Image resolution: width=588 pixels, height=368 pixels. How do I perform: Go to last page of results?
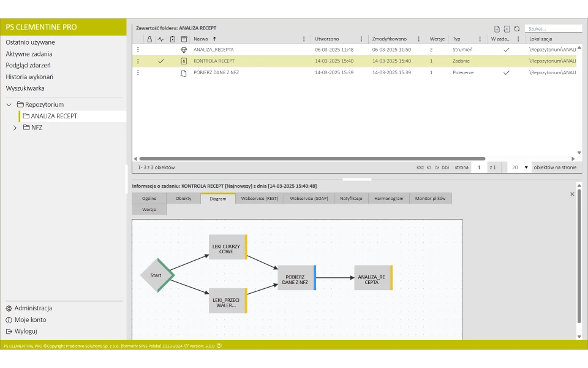(x=446, y=167)
